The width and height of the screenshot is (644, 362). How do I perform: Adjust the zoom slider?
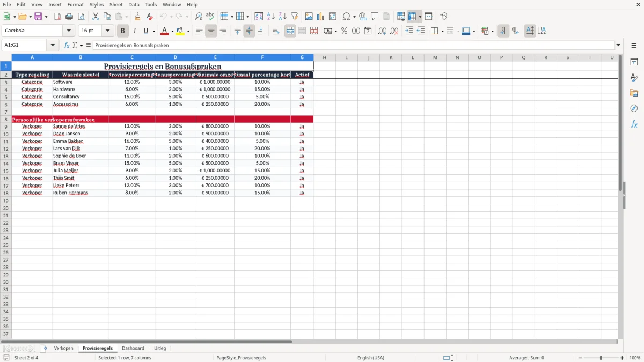[601, 358]
